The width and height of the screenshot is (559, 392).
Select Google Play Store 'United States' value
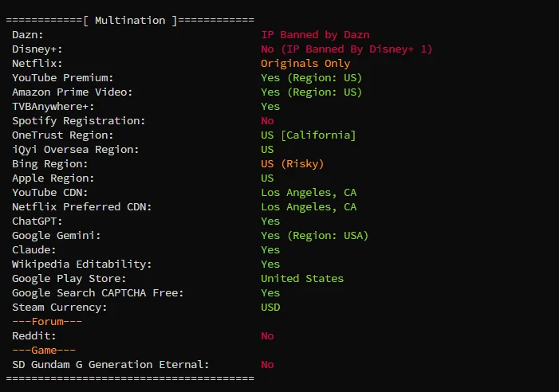tap(302, 278)
